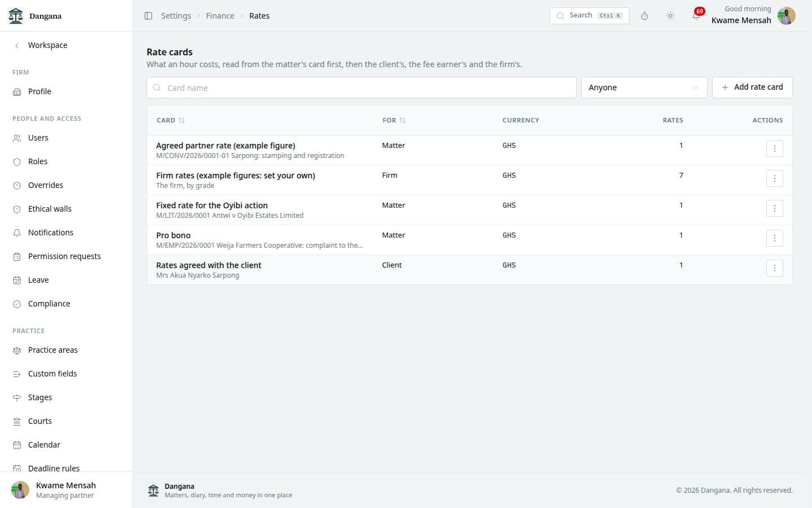The height and width of the screenshot is (508, 812).
Task: Open the Permission requests page
Action: (66, 256)
